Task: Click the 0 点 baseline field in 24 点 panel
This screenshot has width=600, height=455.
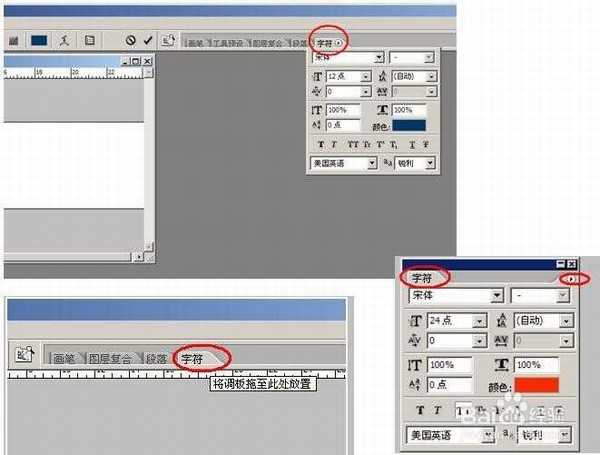Action: coord(450,384)
